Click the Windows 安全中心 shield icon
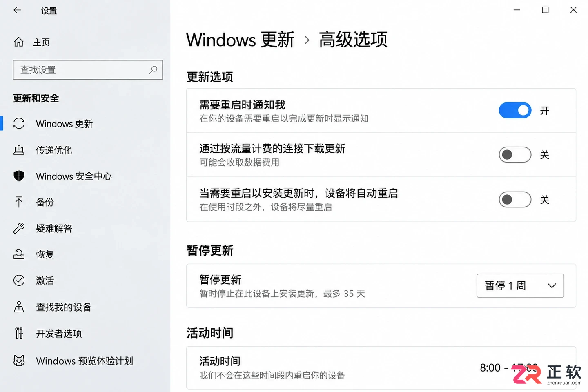This screenshot has width=588, height=392. (x=19, y=176)
